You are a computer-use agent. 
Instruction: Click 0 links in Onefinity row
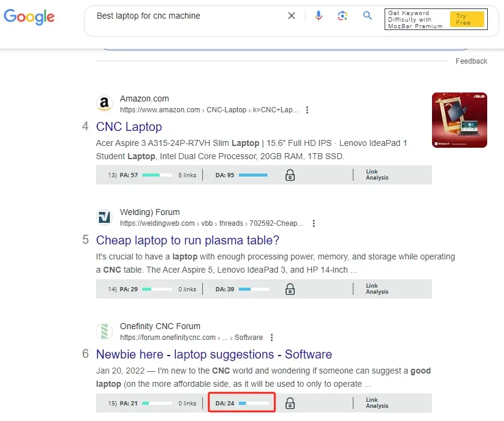point(187,404)
